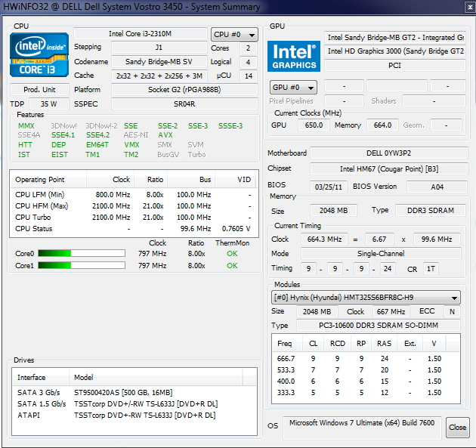Click the AVX feature label
The image size is (476, 448).
165,135
